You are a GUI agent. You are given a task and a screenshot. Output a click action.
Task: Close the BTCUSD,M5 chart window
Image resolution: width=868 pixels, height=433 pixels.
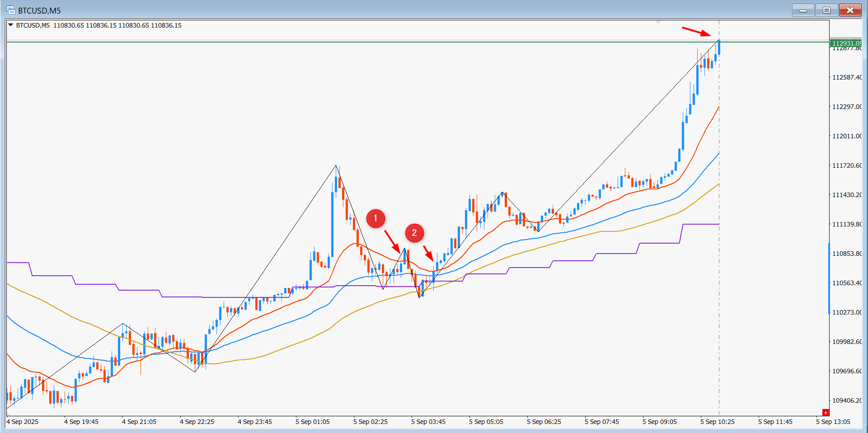(850, 10)
